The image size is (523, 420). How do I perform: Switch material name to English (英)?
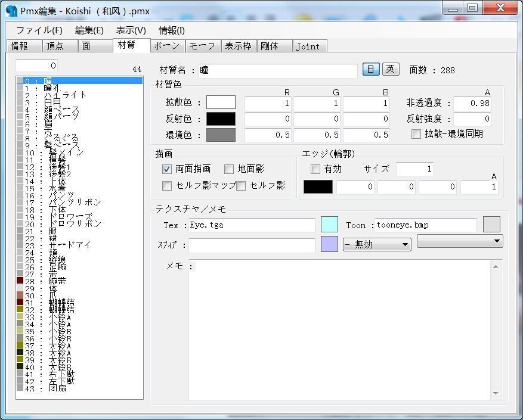pyautogui.click(x=390, y=70)
